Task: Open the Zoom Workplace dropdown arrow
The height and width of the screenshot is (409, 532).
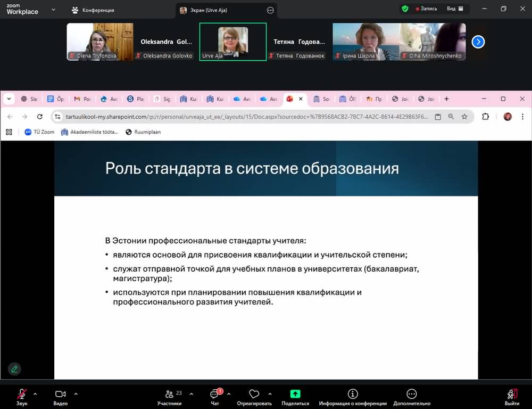Action: pyautogui.click(x=53, y=10)
